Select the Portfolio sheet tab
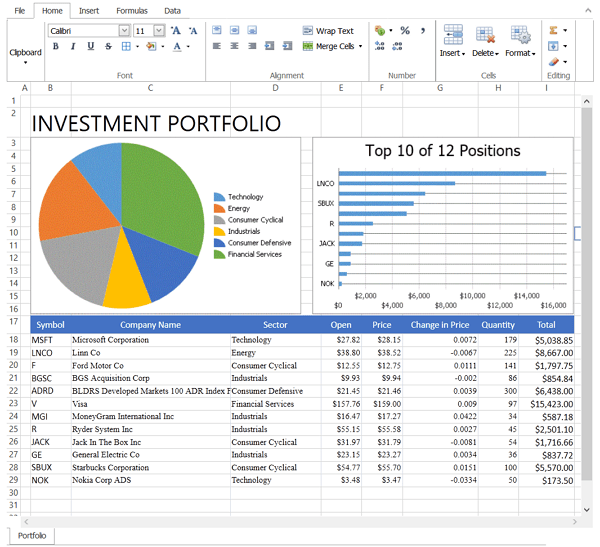This screenshot has width=600, height=547. tap(32, 536)
